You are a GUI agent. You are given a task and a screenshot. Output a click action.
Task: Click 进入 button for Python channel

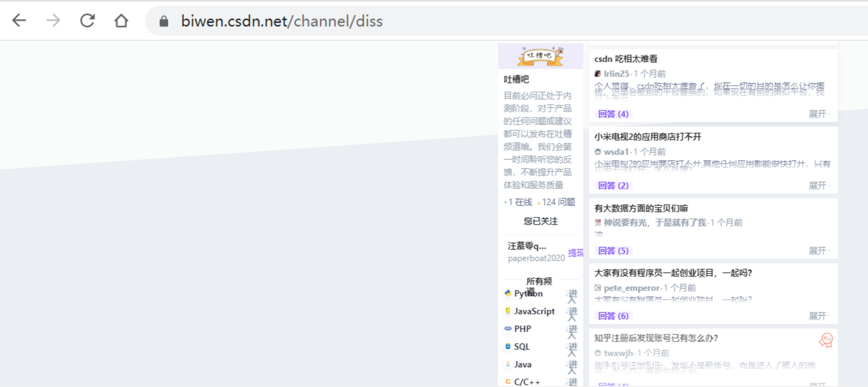click(572, 296)
